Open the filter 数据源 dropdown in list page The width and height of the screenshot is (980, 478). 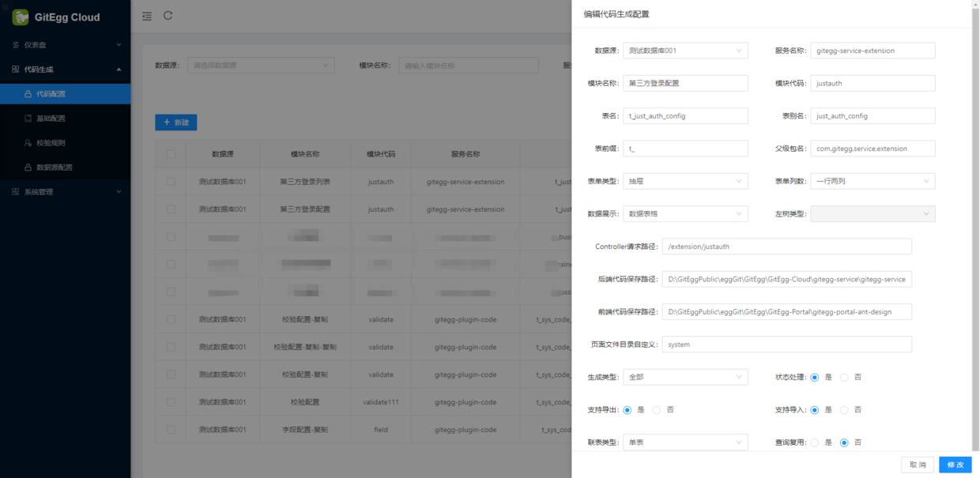click(261, 66)
